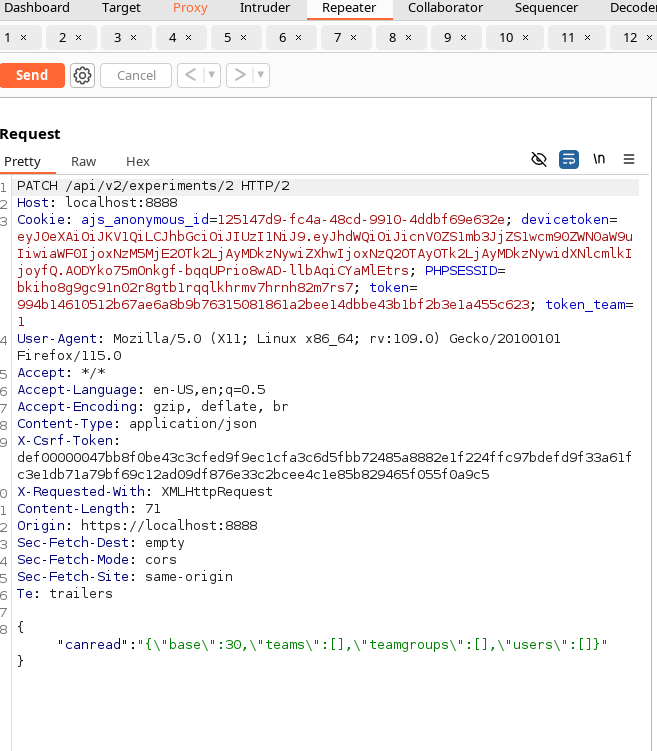The height and width of the screenshot is (751, 657).
Task: Switch to the Pretty view
Action: [23, 162]
